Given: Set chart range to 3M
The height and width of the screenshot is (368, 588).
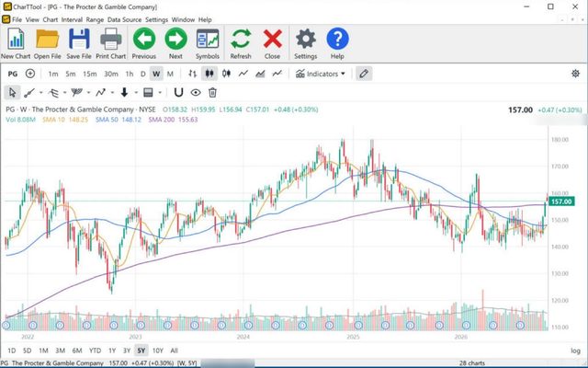Looking at the screenshot, I should (61, 351).
